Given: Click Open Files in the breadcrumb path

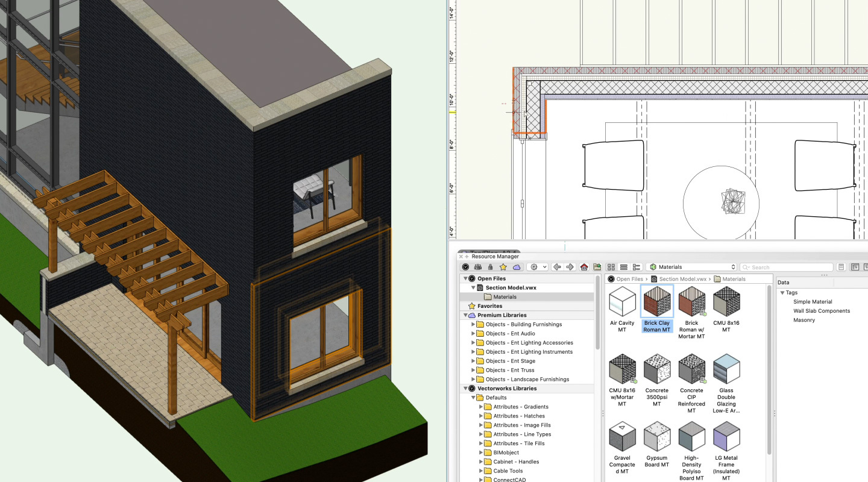Looking at the screenshot, I should [630, 279].
